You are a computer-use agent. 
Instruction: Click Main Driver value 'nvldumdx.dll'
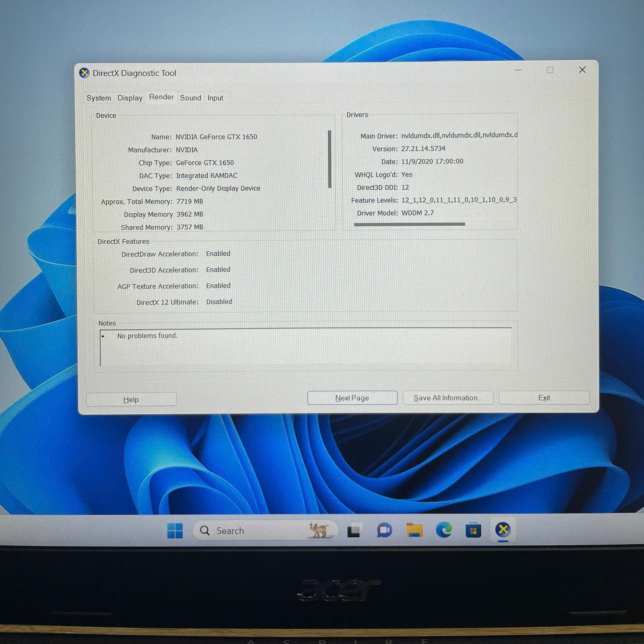[x=459, y=135]
